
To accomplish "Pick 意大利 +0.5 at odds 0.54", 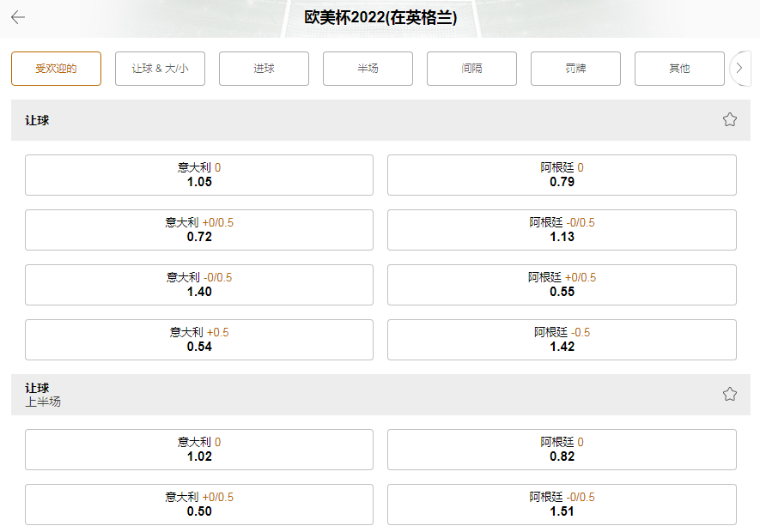I will (x=198, y=340).
